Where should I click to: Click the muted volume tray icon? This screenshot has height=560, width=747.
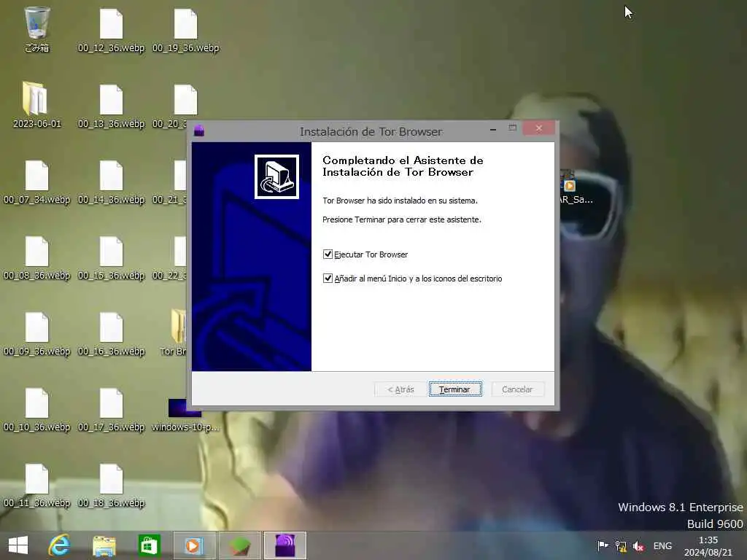638,545
